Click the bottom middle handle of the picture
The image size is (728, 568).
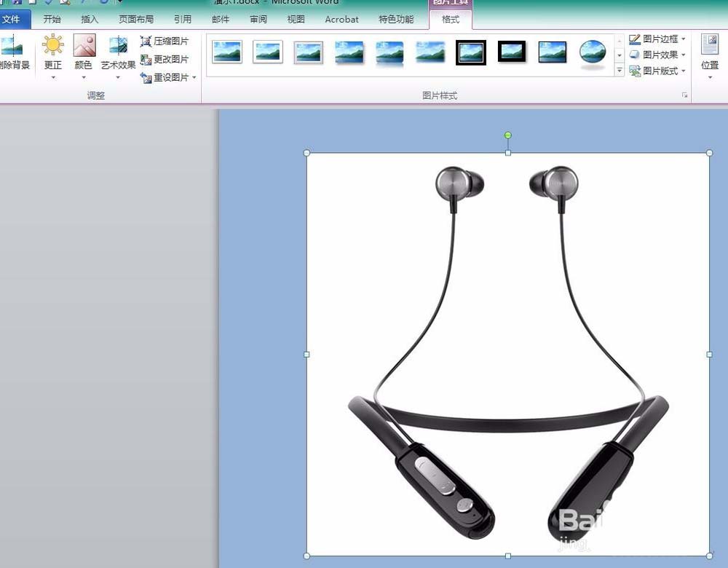(508, 556)
